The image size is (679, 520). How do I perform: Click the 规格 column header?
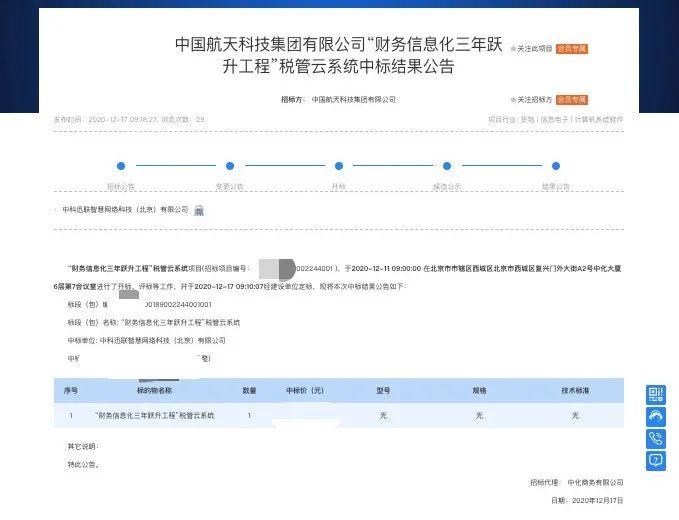coord(479,391)
